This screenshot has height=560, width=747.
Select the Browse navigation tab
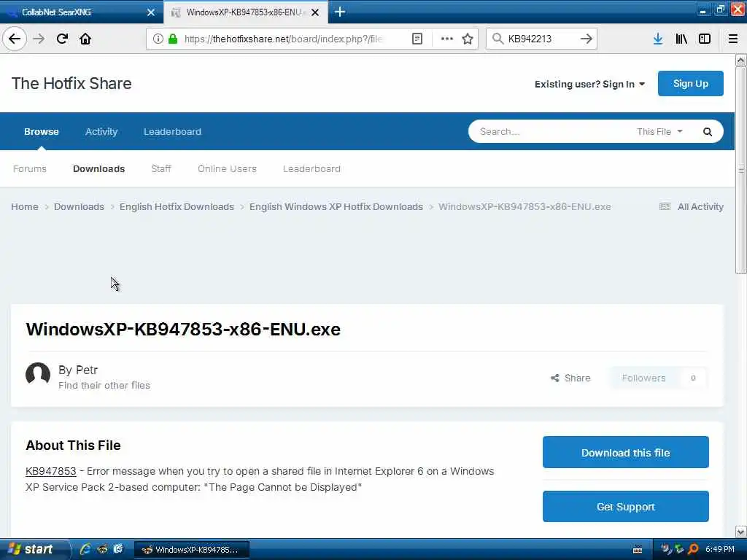click(x=42, y=132)
